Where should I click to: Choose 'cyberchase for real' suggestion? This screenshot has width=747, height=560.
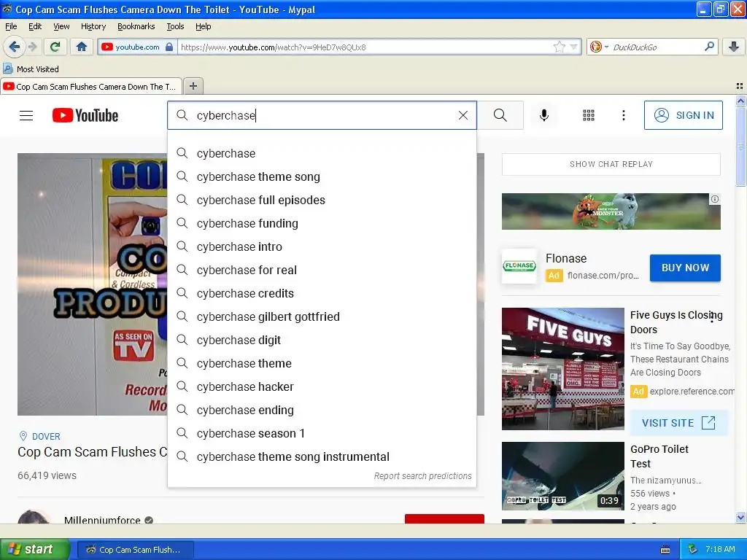322,270
